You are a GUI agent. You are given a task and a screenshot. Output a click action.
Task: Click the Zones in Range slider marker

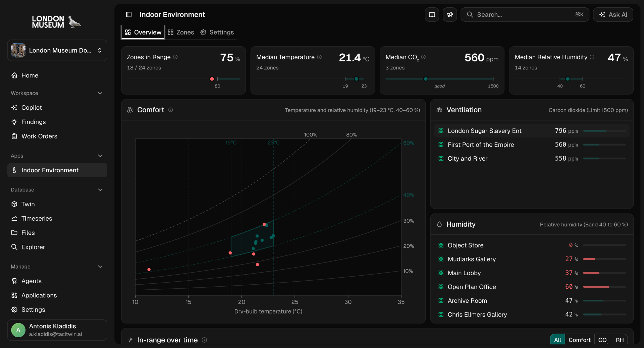pos(212,79)
